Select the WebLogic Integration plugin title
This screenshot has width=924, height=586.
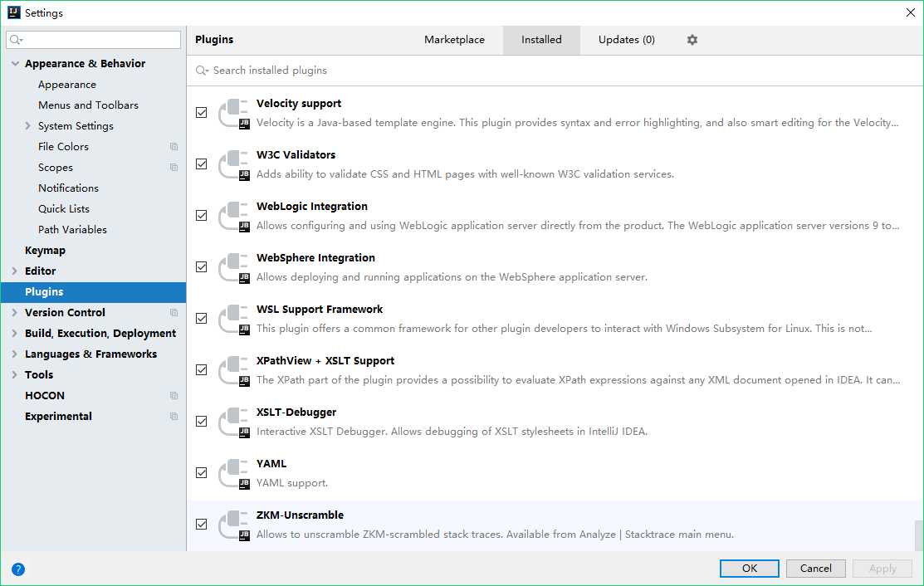pos(311,207)
